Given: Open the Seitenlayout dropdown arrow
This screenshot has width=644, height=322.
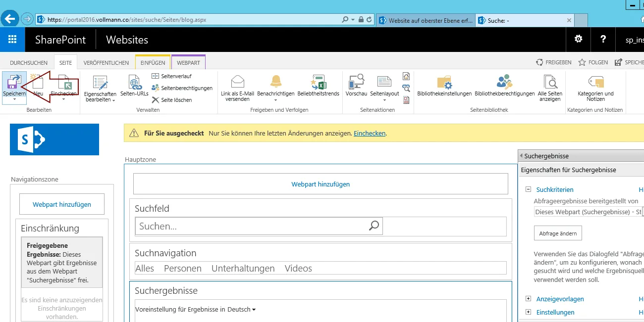Looking at the screenshot, I should [x=384, y=99].
